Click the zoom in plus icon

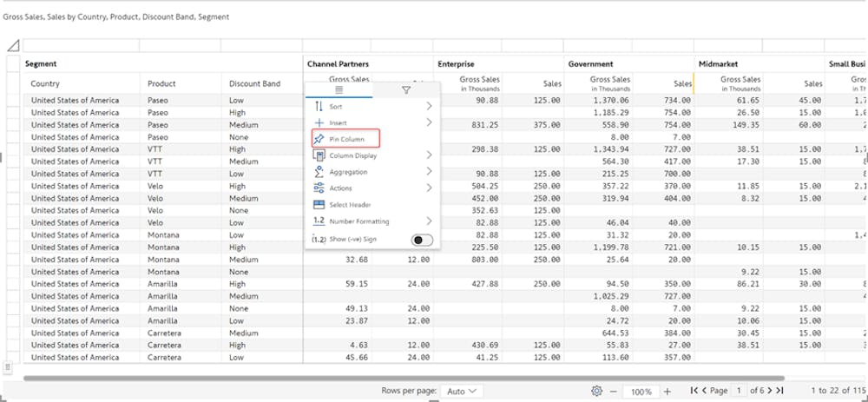[x=667, y=391]
